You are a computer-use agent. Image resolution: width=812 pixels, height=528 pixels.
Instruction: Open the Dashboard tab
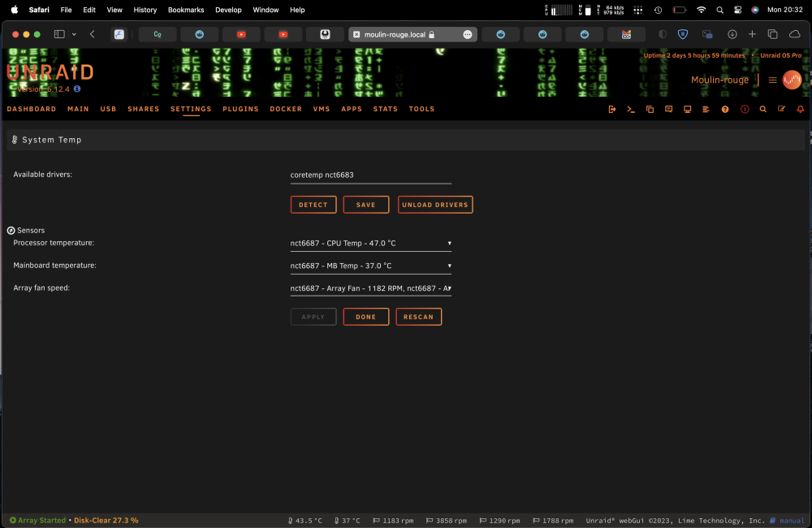click(x=32, y=109)
